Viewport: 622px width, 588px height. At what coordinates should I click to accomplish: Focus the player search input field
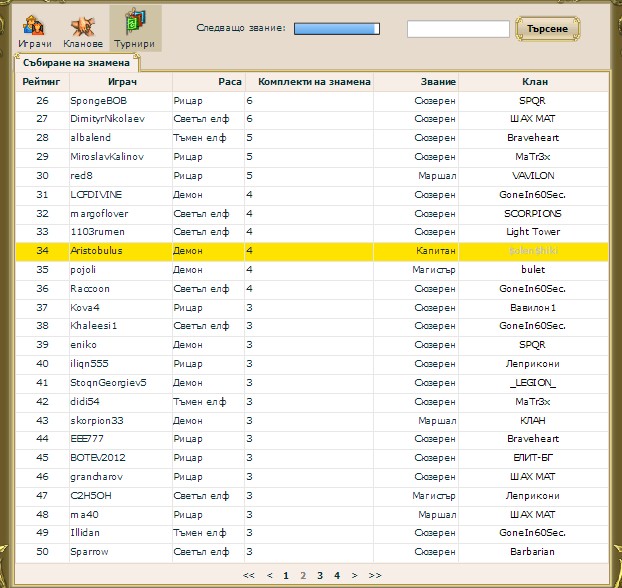(458, 29)
